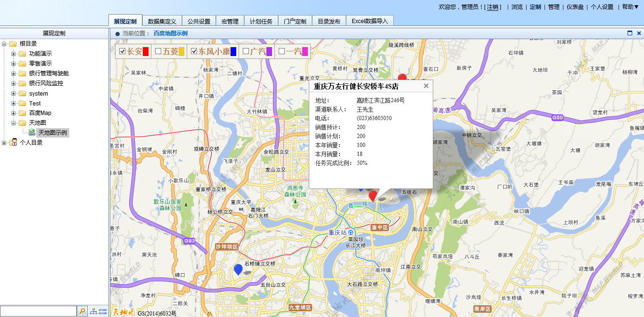Screen dimensions: 644x317
Task: Click the 百度Map folder icon
Action: click(x=22, y=113)
